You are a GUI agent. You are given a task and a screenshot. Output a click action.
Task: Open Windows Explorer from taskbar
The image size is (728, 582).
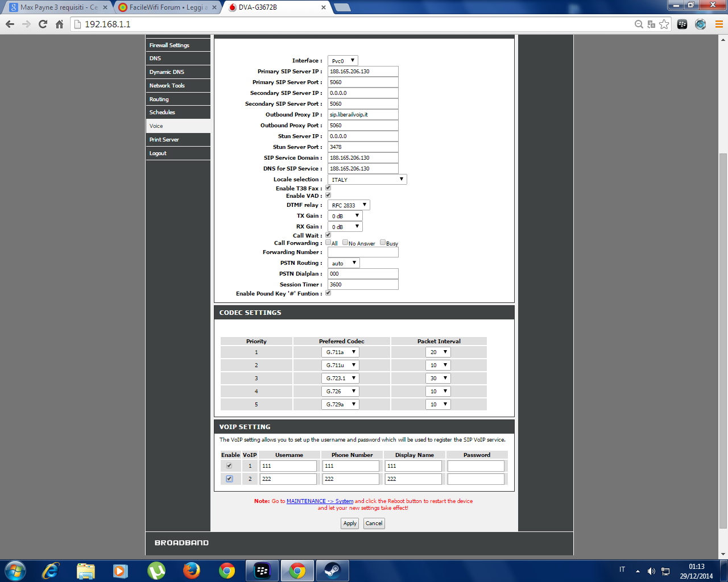(x=86, y=570)
